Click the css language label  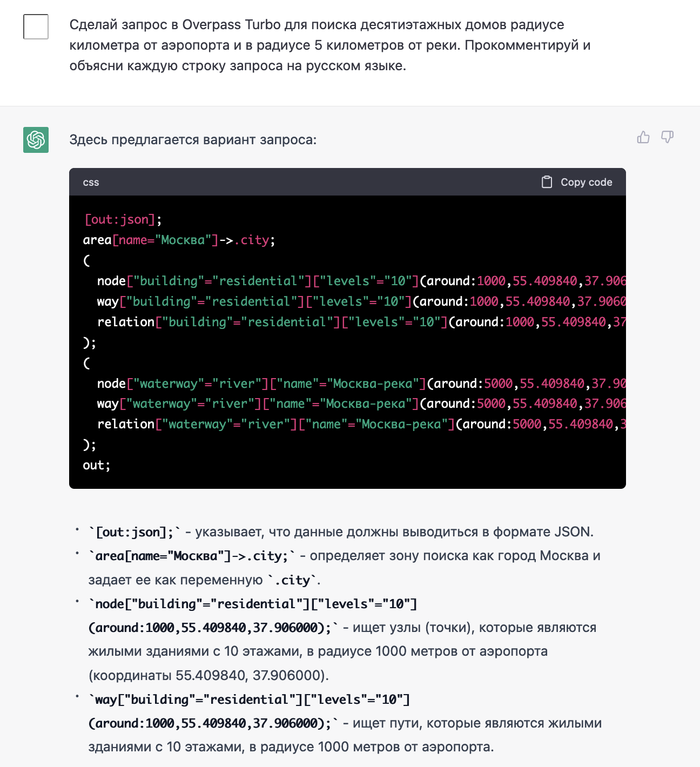click(91, 183)
